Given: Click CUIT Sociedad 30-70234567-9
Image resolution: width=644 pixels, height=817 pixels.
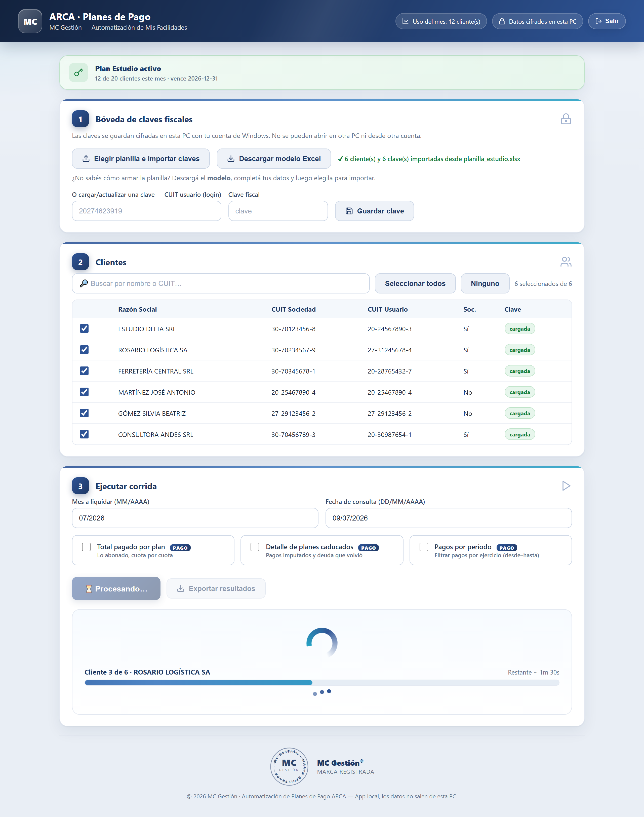Looking at the screenshot, I should (x=293, y=350).
